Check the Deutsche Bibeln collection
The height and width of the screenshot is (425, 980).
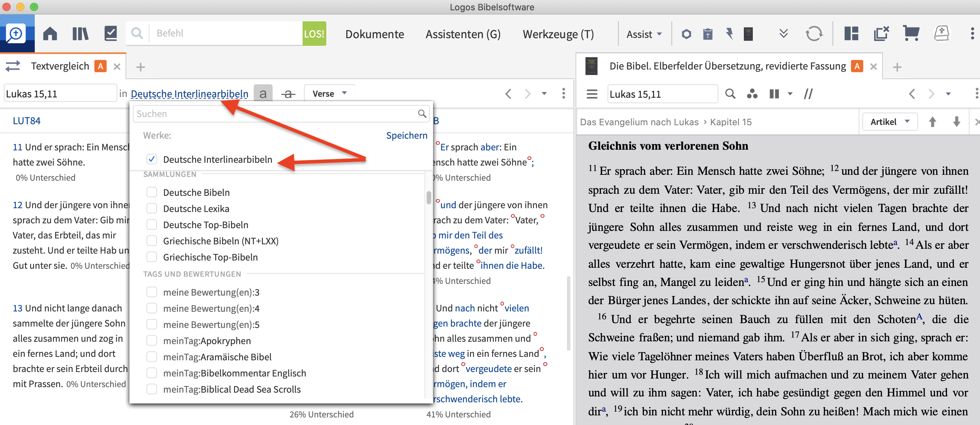click(x=151, y=192)
